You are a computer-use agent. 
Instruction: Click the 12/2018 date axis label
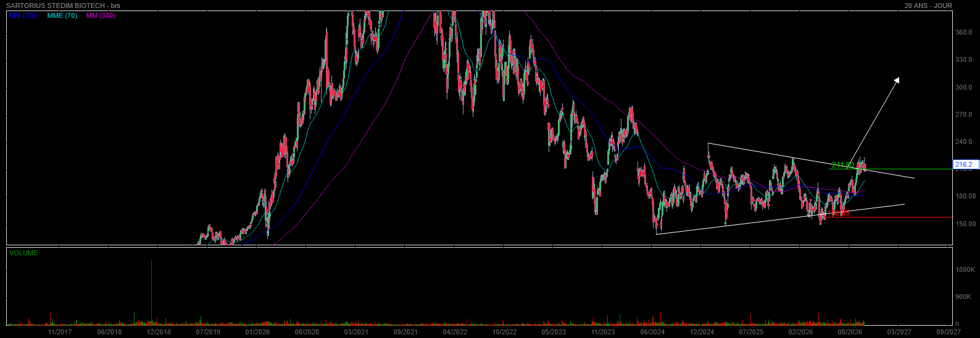[x=159, y=332]
